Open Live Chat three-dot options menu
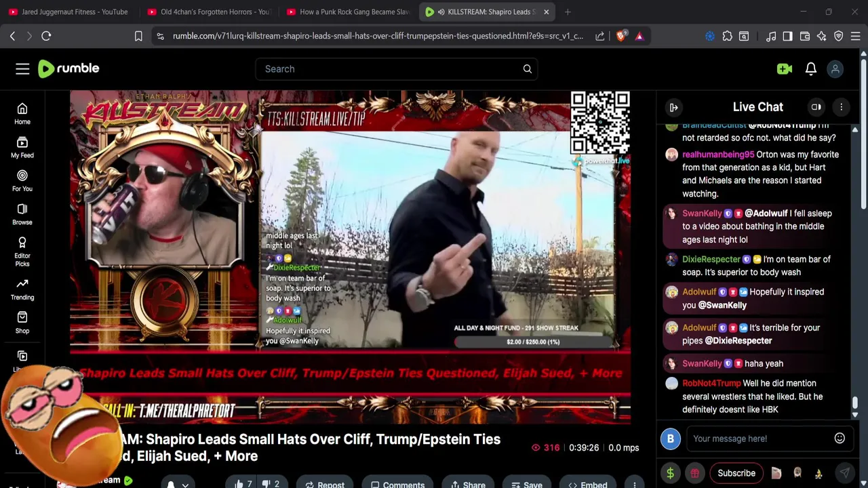This screenshot has height=488, width=868. pyautogui.click(x=841, y=107)
